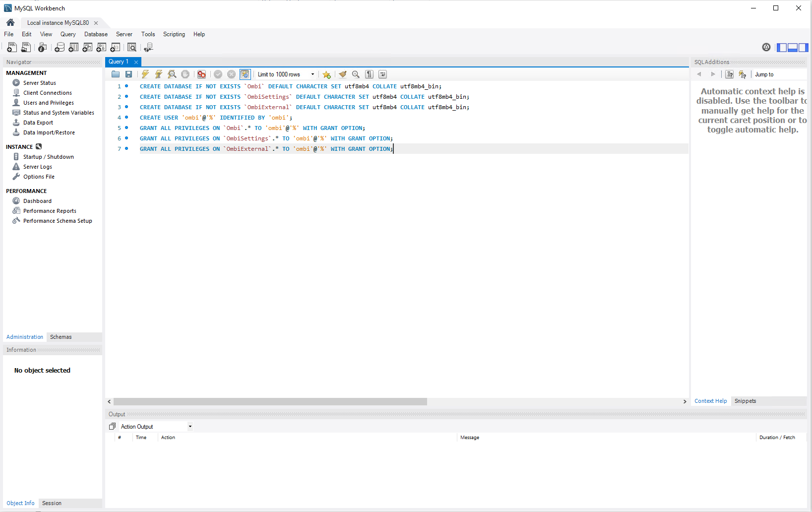The width and height of the screenshot is (812, 512).
Task: Go back in the SQL Additions help
Action: click(x=699, y=74)
